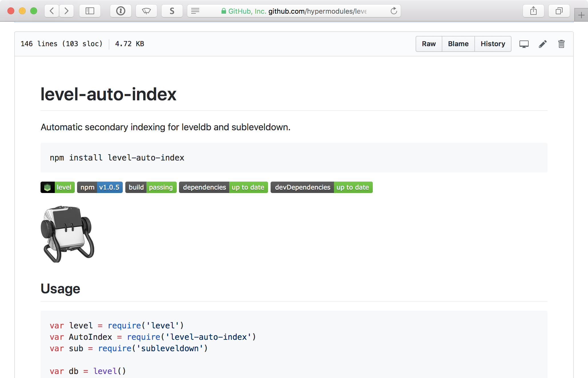Open the file History
This screenshot has height=378, width=588.
(493, 44)
